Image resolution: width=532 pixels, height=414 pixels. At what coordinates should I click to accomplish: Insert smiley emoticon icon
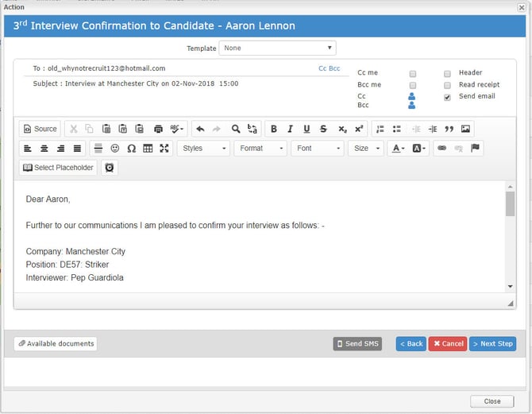[x=115, y=149]
